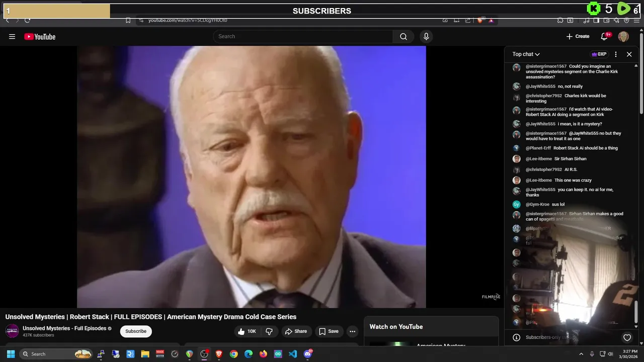Click '437K subscribers' text
644x362 pixels.
[x=38, y=335]
